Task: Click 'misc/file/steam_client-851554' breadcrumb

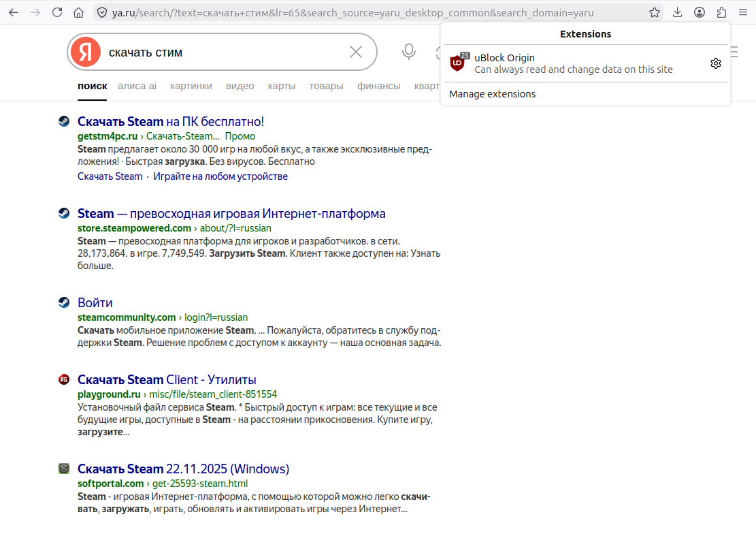Action: click(x=213, y=394)
